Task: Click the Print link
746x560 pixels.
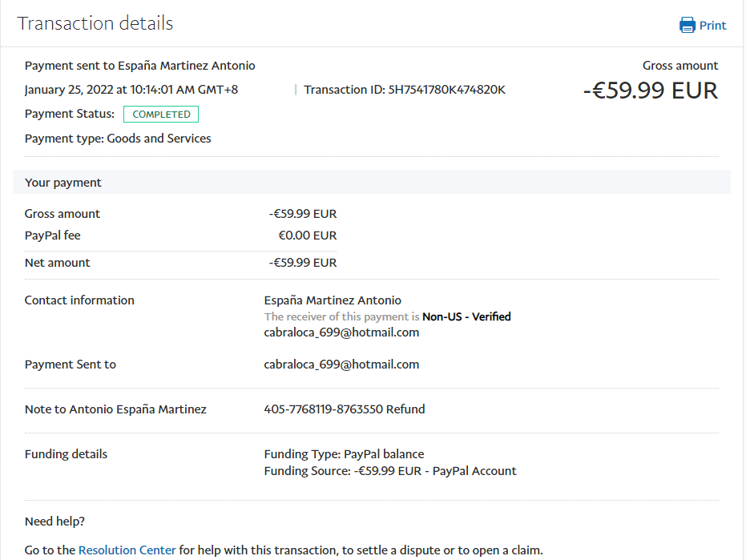Action: [x=712, y=25]
